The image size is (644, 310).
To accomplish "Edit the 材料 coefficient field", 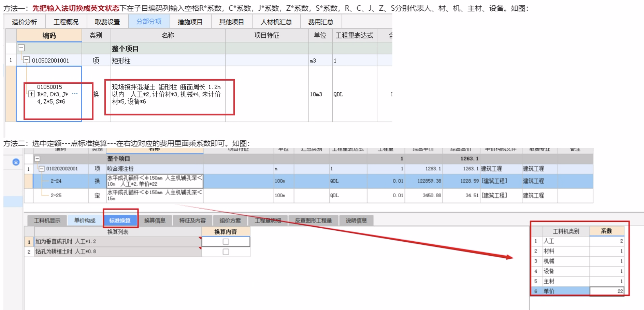I will click(607, 251).
